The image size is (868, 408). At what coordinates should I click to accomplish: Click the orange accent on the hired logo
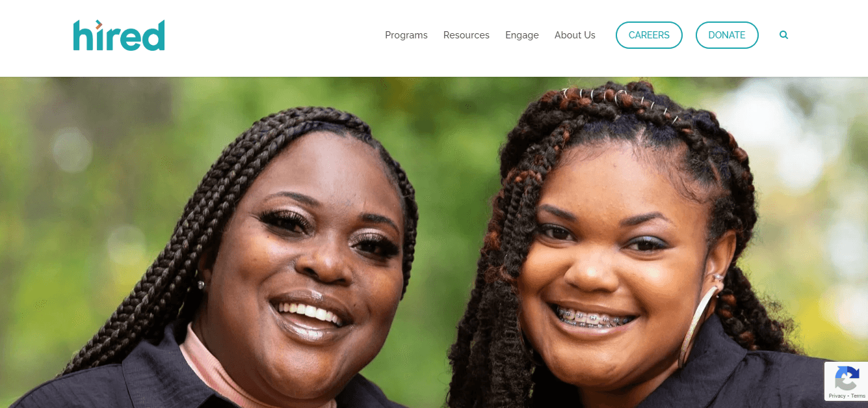(x=98, y=25)
